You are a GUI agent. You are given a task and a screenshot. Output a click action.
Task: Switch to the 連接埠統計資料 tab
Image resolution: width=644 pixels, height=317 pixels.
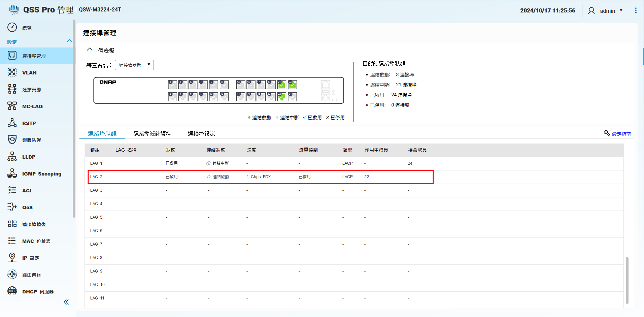(152, 134)
